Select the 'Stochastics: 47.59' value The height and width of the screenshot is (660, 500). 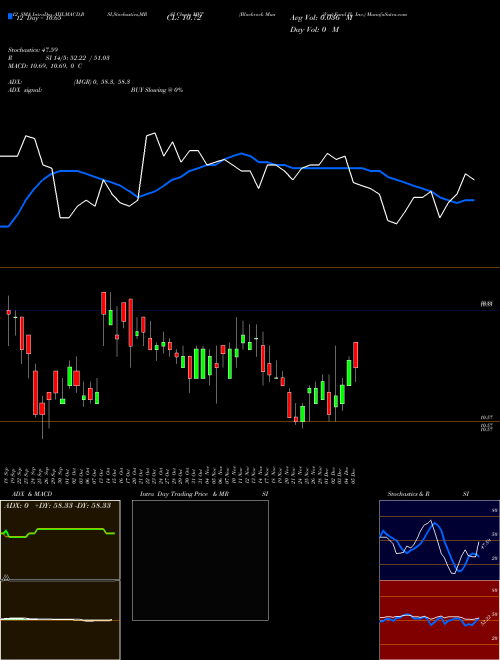32,50
